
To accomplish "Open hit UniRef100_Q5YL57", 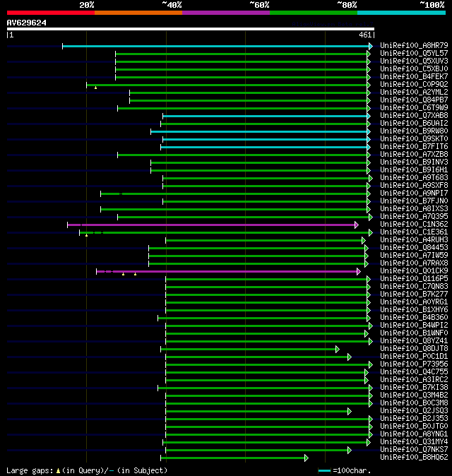I will tap(414, 54).
